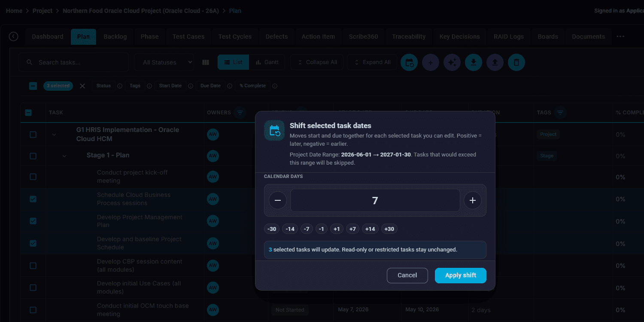The image size is (644, 322).
Task: Select the -30 days preset chip
Action: point(272,229)
